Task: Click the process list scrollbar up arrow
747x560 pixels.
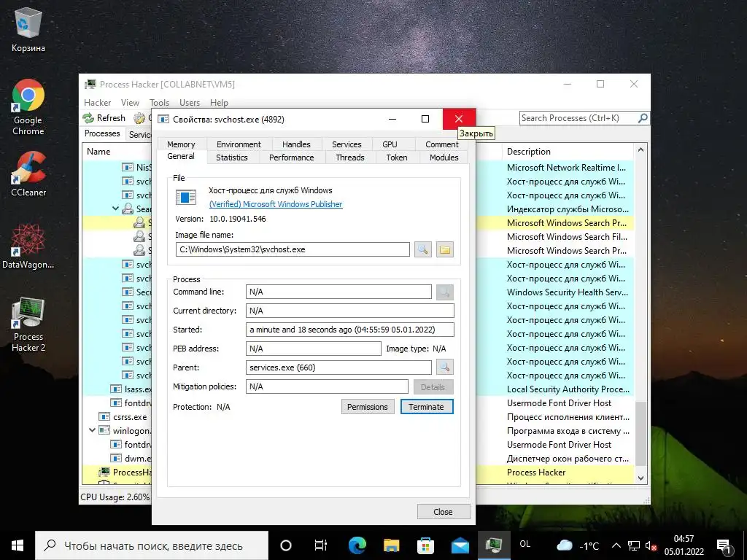Action: [x=640, y=150]
